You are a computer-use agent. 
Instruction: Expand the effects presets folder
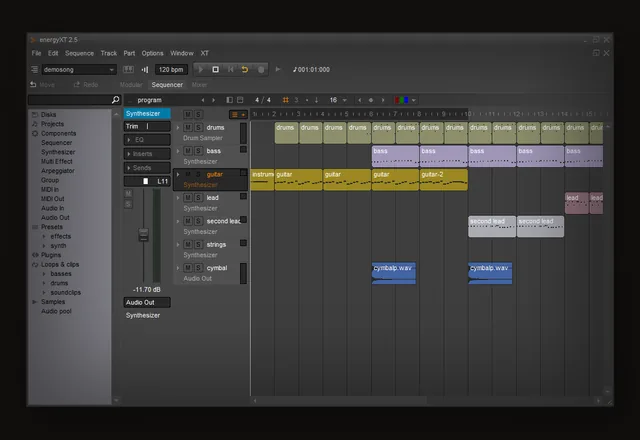44,236
